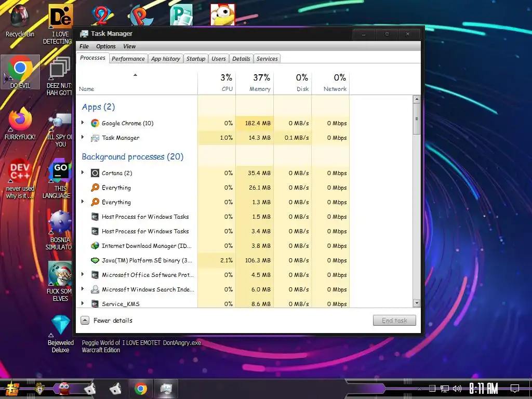Select Microsoft Windows Search Indexer icon
Viewport: 532px width, 399px height.
(x=95, y=289)
